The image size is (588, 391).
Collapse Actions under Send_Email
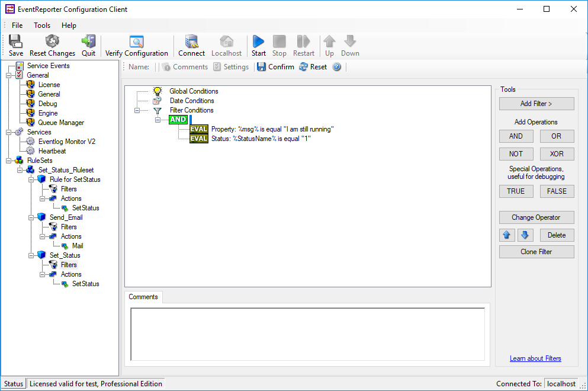tap(43, 236)
